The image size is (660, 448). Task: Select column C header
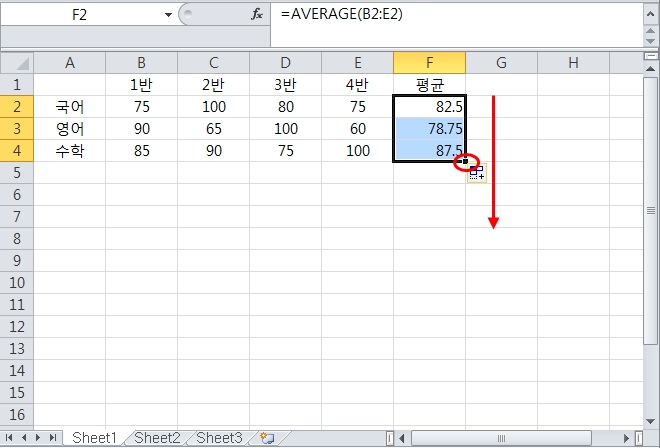(x=214, y=63)
